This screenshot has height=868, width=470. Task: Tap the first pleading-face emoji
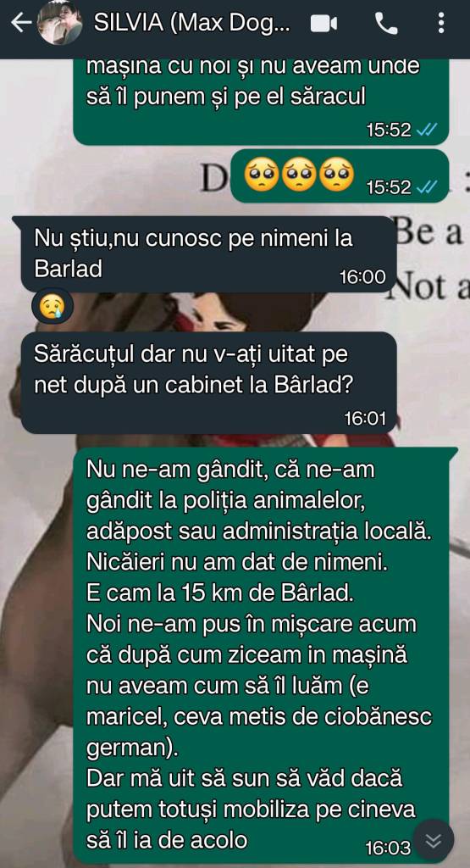261,175
